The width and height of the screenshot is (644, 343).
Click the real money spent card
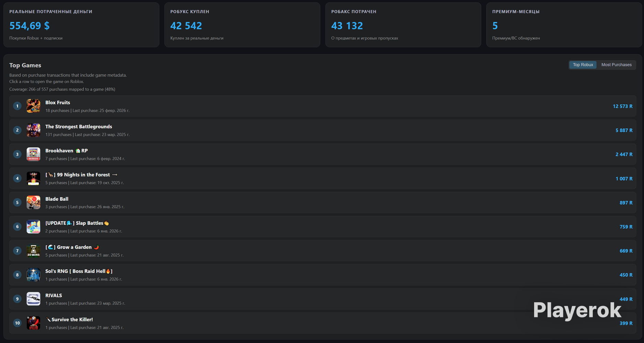click(x=81, y=25)
